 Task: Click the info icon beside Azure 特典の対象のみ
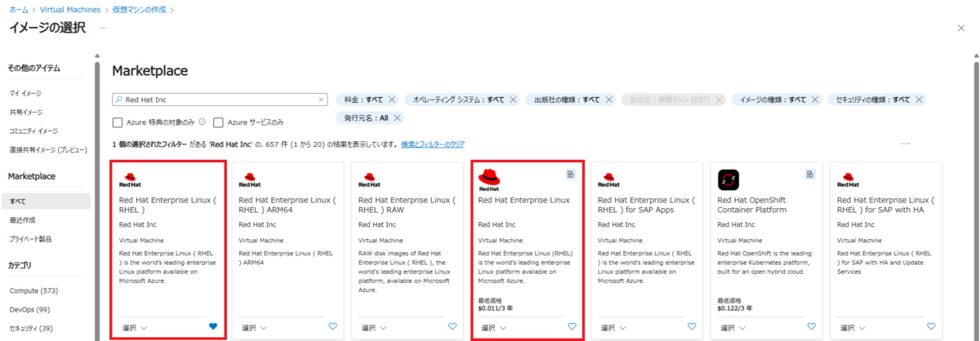pyautogui.click(x=202, y=122)
